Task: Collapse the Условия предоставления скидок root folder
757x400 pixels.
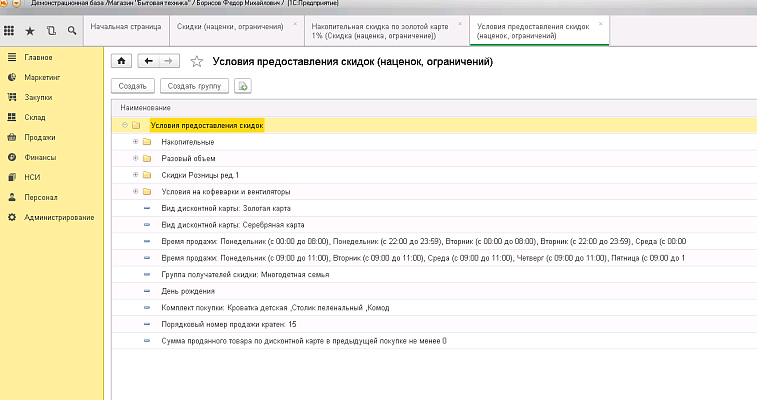Action: (124, 126)
